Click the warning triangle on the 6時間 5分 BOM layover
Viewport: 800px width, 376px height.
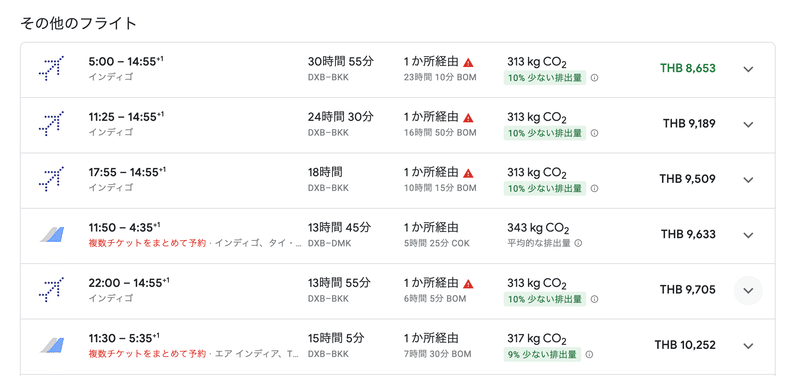pos(468,284)
